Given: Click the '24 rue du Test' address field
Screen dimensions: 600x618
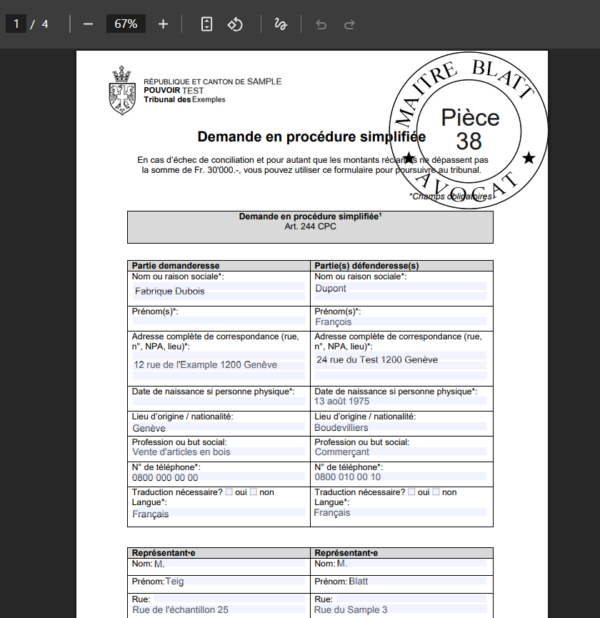Looking at the screenshot, I should 401,365.
